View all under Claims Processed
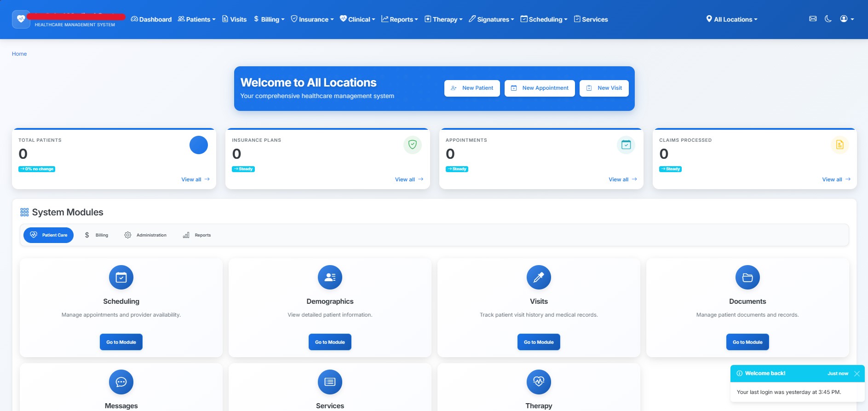 click(836, 179)
